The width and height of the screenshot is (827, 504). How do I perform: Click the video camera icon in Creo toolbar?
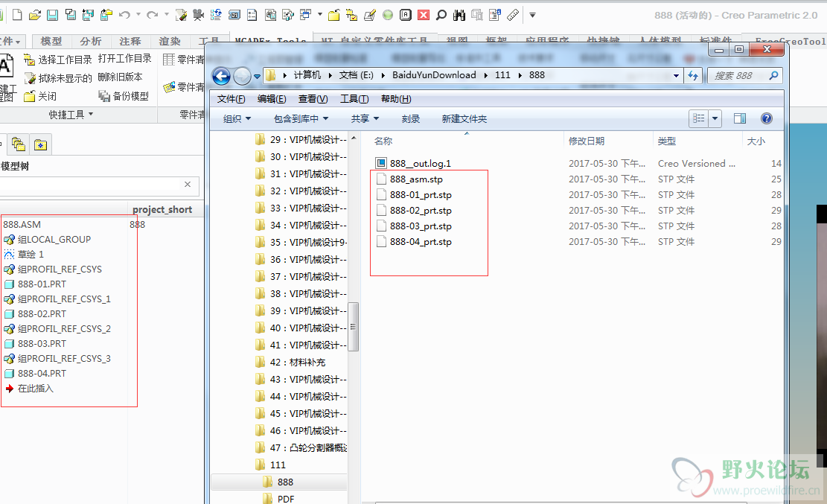198,15
